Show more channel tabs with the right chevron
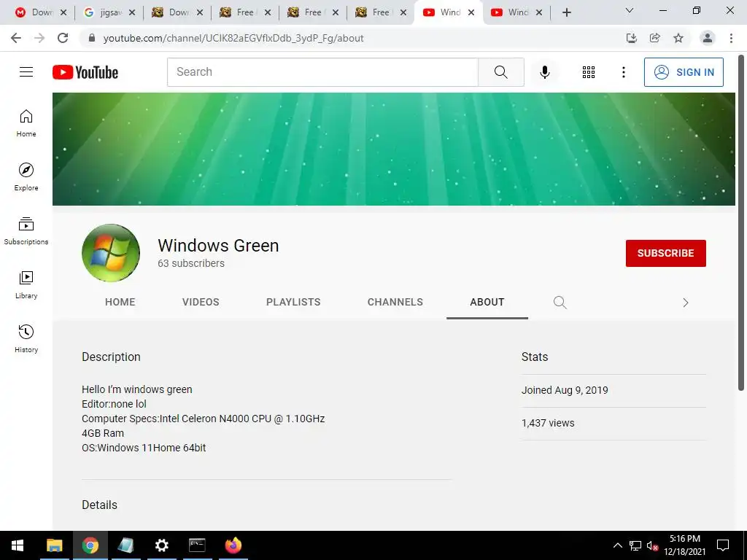This screenshot has width=747, height=560. 685,303
